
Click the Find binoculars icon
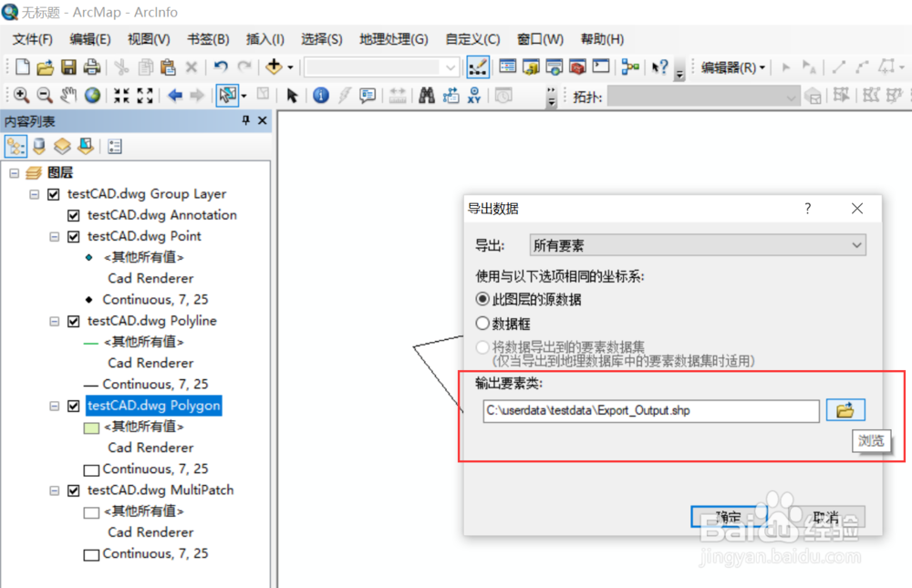[426, 96]
